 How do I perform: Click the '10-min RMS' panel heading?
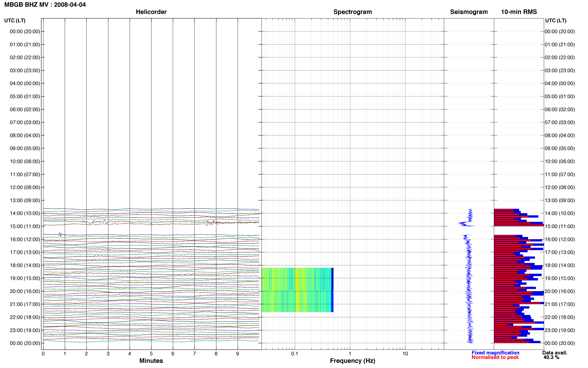click(x=519, y=12)
